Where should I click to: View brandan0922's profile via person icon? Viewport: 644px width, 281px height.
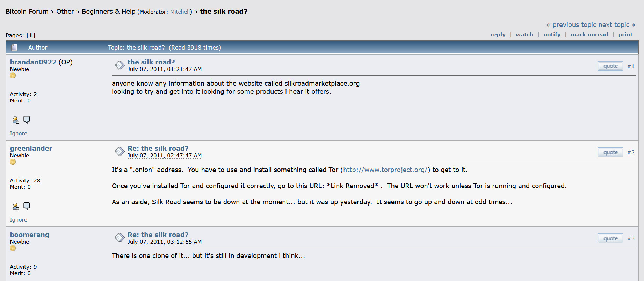pyautogui.click(x=16, y=120)
